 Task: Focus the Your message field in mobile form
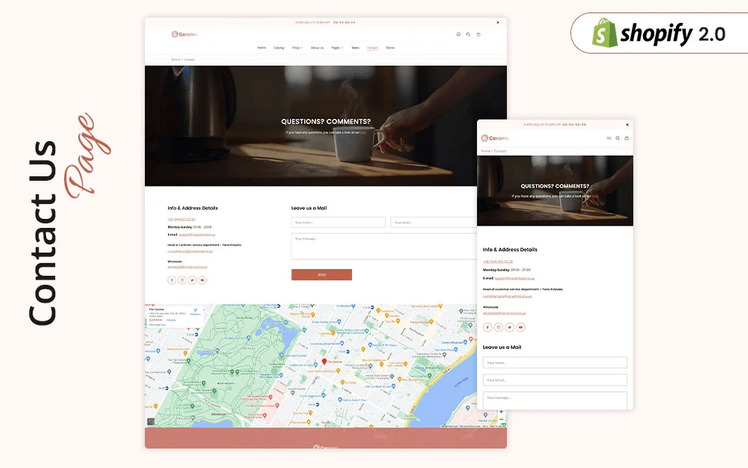[x=555, y=400]
